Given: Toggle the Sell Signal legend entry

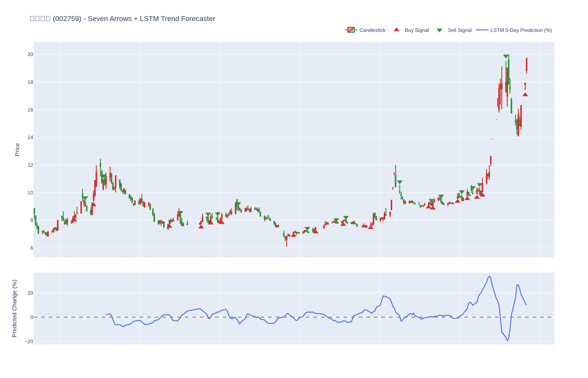Looking at the screenshot, I should pyautogui.click(x=459, y=30).
